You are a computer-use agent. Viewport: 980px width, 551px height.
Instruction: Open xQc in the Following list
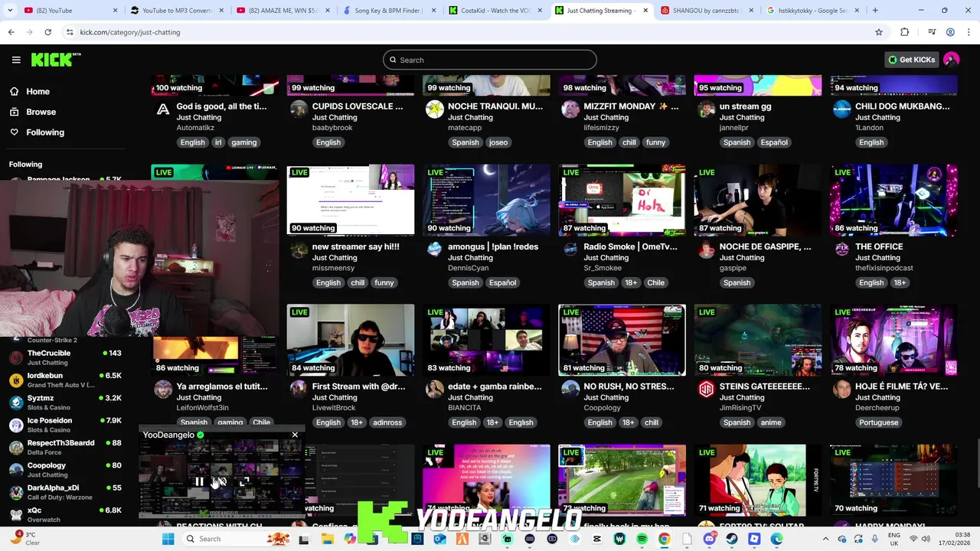[65, 514]
